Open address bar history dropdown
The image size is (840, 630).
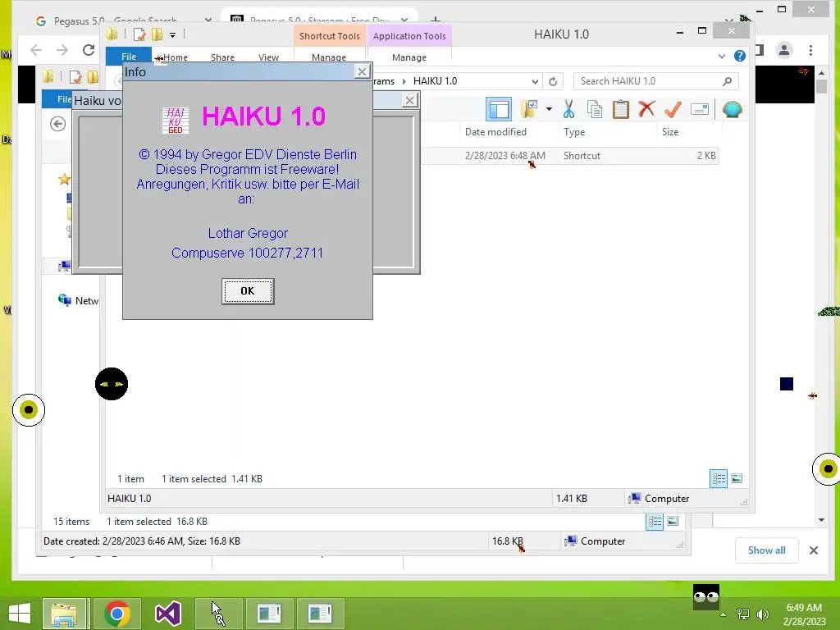click(535, 81)
